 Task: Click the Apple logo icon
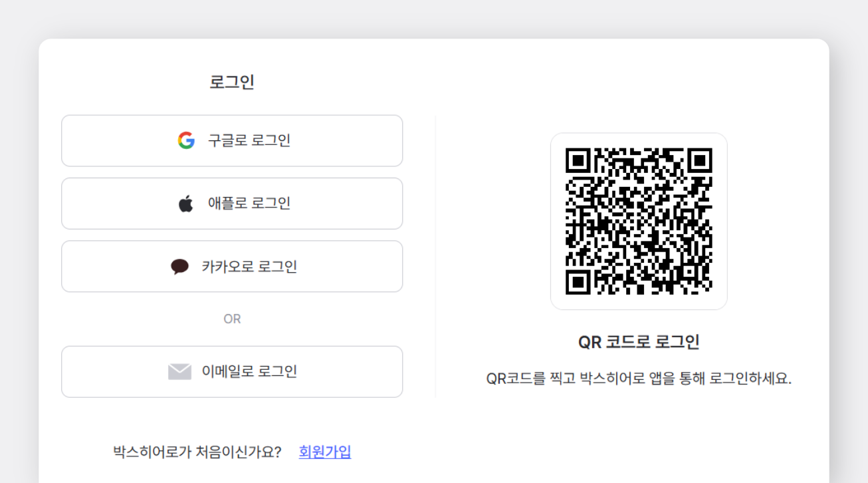(x=185, y=204)
